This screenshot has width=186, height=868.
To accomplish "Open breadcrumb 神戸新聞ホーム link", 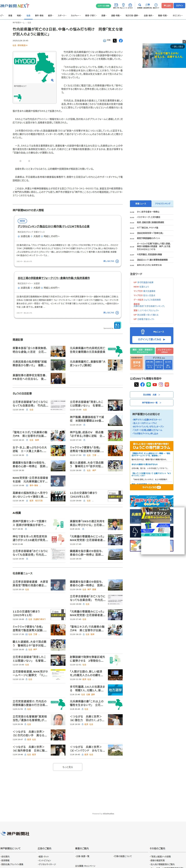I will pyautogui.click(x=19, y=23).
